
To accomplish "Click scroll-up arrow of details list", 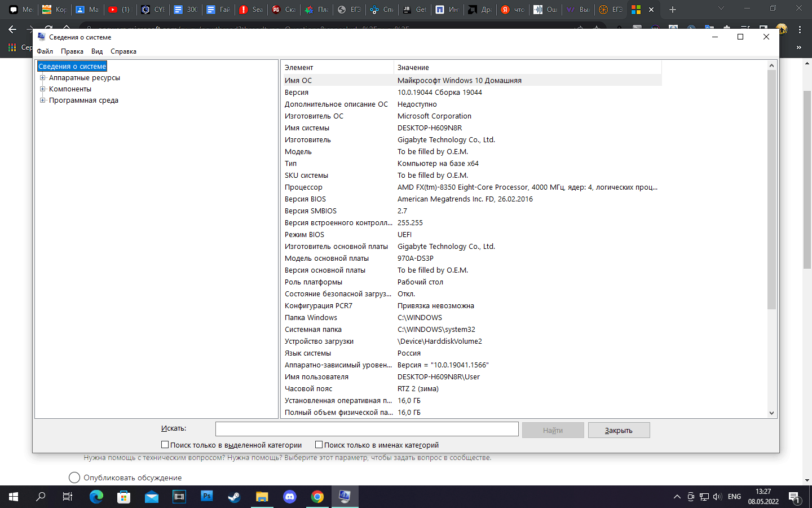I will (772, 65).
